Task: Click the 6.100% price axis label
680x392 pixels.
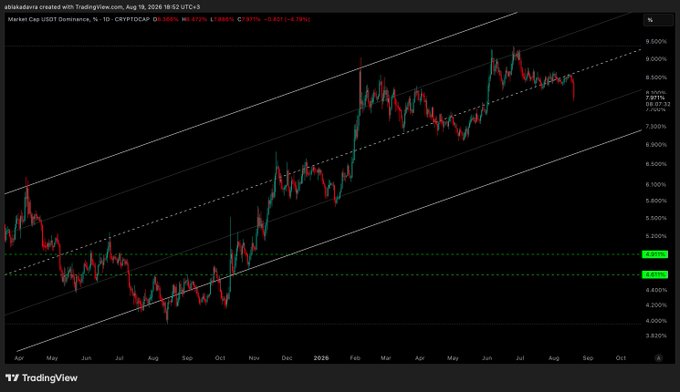Action: point(656,184)
